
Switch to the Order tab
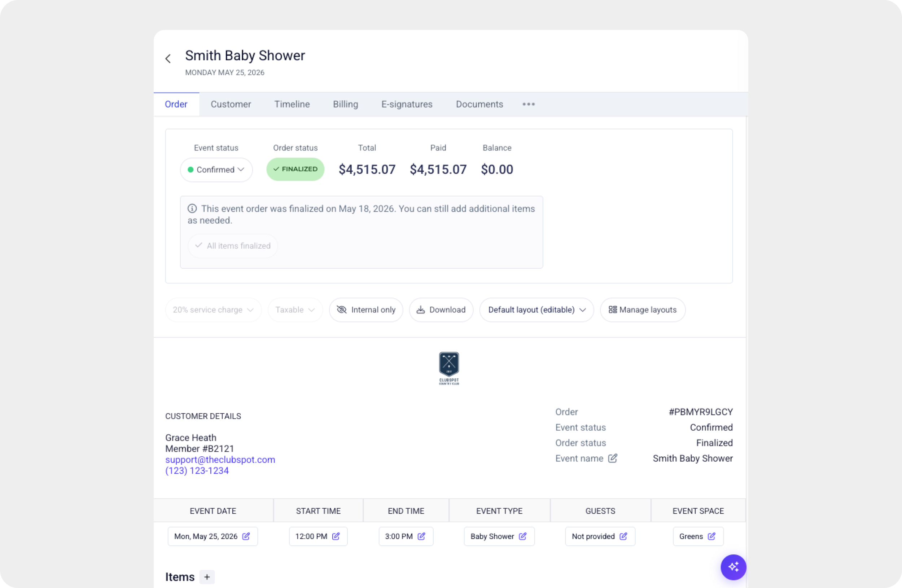coord(176,104)
